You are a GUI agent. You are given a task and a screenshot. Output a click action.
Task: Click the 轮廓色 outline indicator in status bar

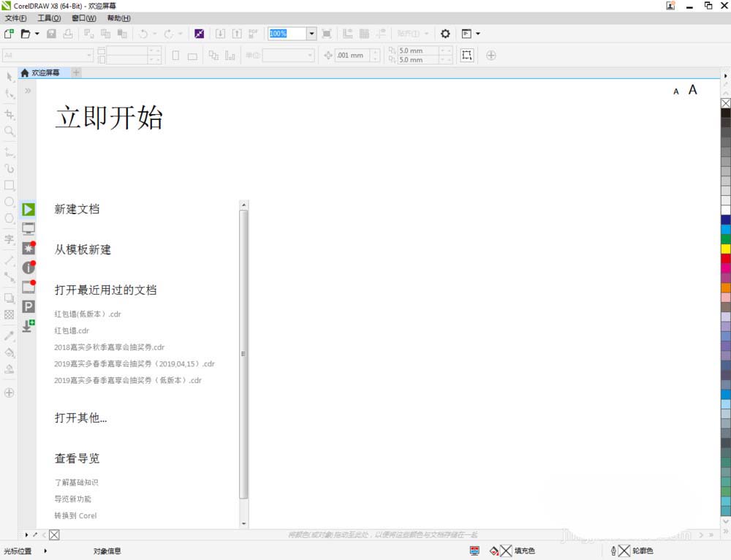pos(632,551)
